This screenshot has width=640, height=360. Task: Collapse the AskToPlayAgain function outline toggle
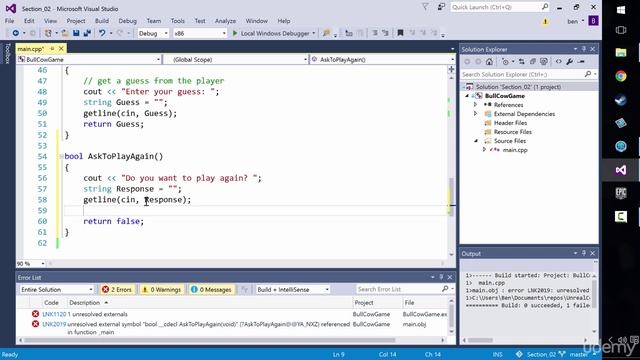61,156
